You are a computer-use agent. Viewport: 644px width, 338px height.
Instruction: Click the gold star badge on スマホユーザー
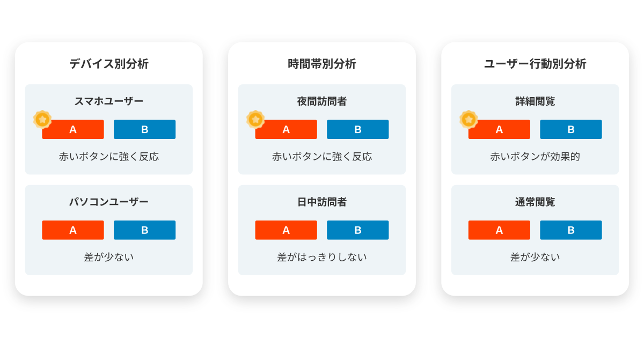(x=42, y=119)
